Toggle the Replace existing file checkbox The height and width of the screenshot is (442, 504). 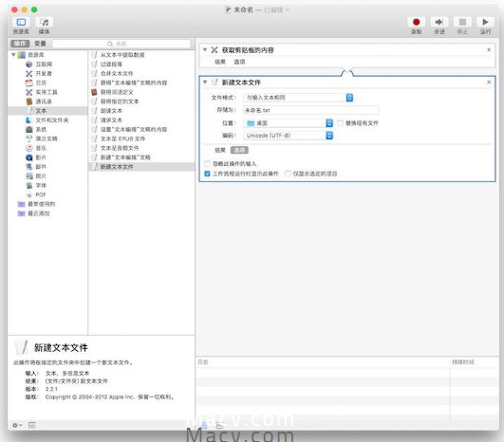[x=340, y=123]
